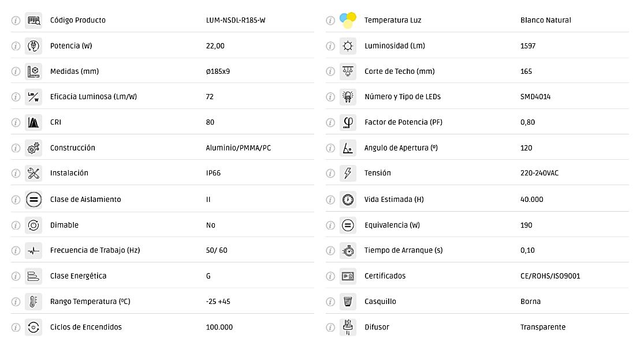
Task: Open info bubble beside Factor de Potencia
Action: 330,122
